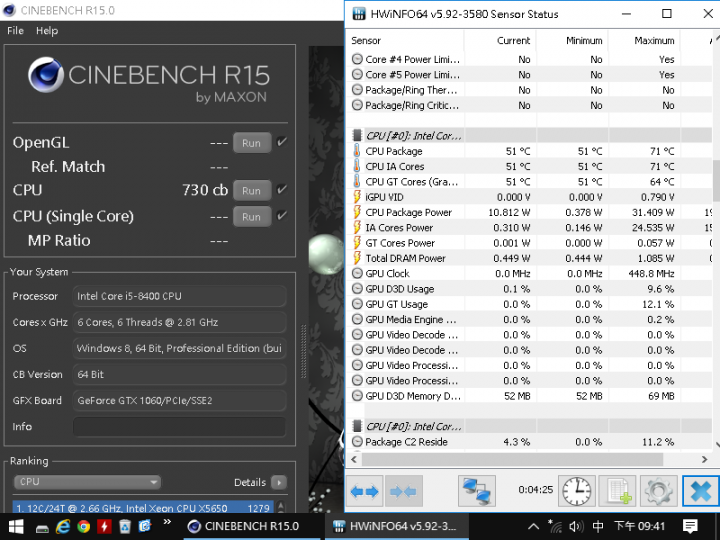Reset the HWiNFO clock timer icon

(577, 491)
